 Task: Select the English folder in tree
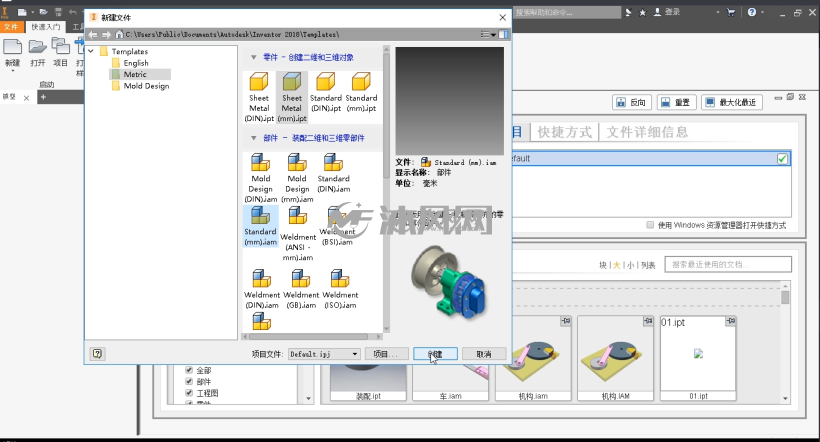coord(130,63)
